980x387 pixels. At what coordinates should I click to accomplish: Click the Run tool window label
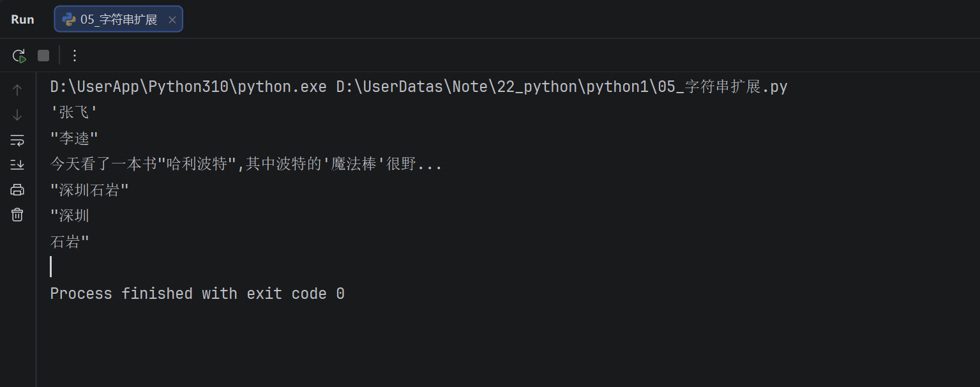coord(22,19)
